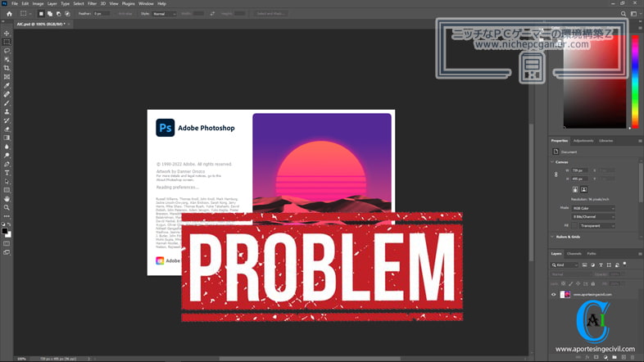Click the Select and Mask button
The width and height of the screenshot is (644, 362).
tap(270, 14)
